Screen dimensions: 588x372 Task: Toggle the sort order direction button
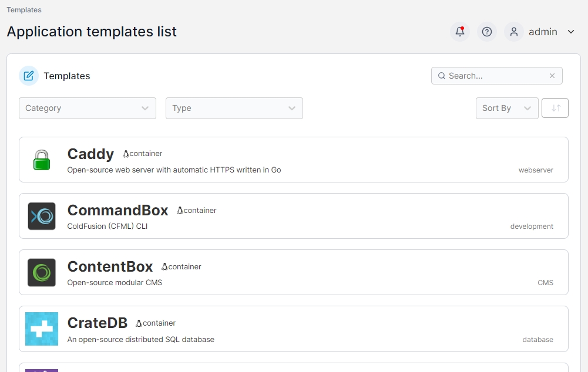[555, 108]
